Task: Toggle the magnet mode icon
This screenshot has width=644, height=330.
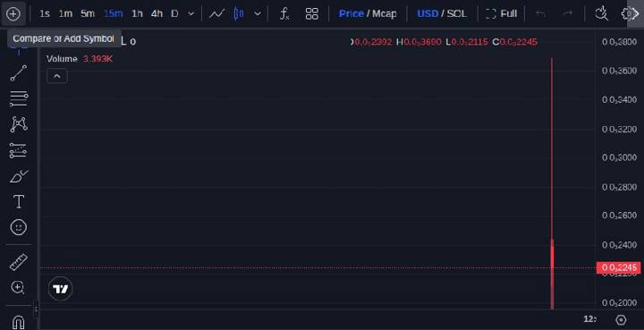Action: click(18, 322)
